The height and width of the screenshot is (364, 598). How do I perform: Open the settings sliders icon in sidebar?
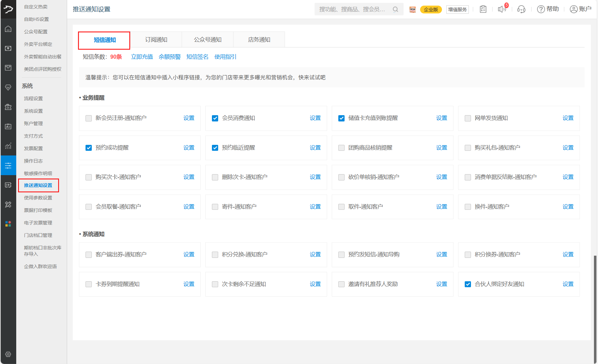pos(8,165)
